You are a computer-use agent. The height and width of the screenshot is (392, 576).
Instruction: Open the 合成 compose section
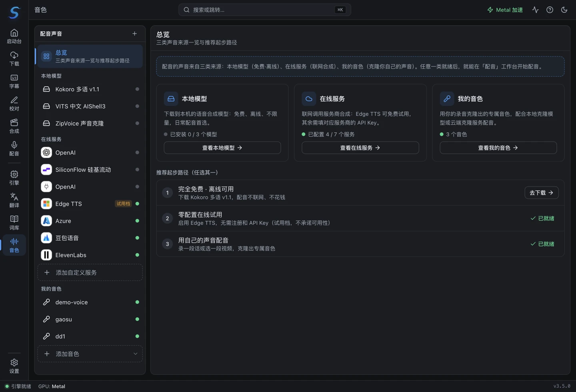coord(14,126)
